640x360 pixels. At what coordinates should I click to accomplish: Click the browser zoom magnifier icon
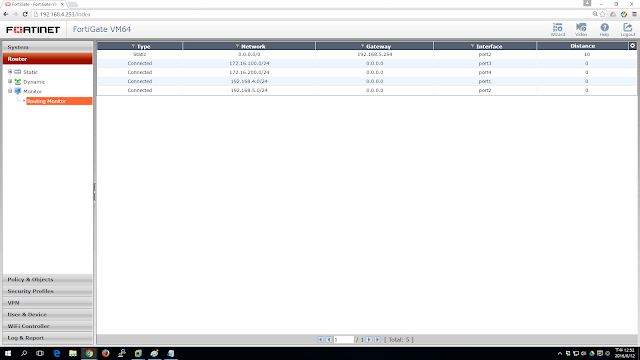click(595, 14)
